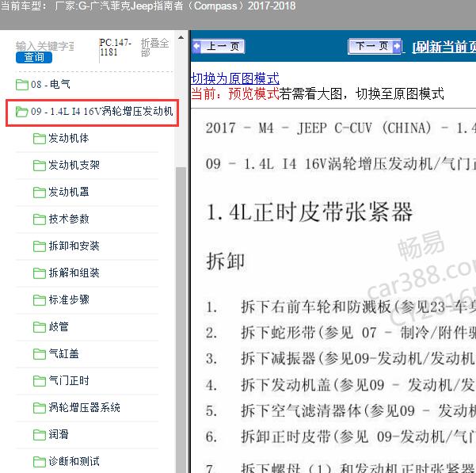Click the folder icon beside 气门正时
Image resolution: width=476 pixels, height=473 pixels.
click(40, 381)
